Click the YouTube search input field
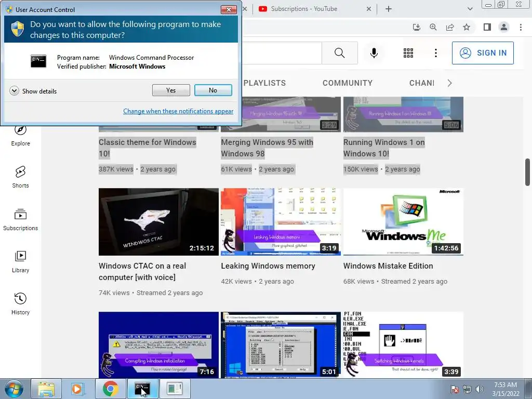This screenshot has height=399, width=532. (x=282, y=53)
